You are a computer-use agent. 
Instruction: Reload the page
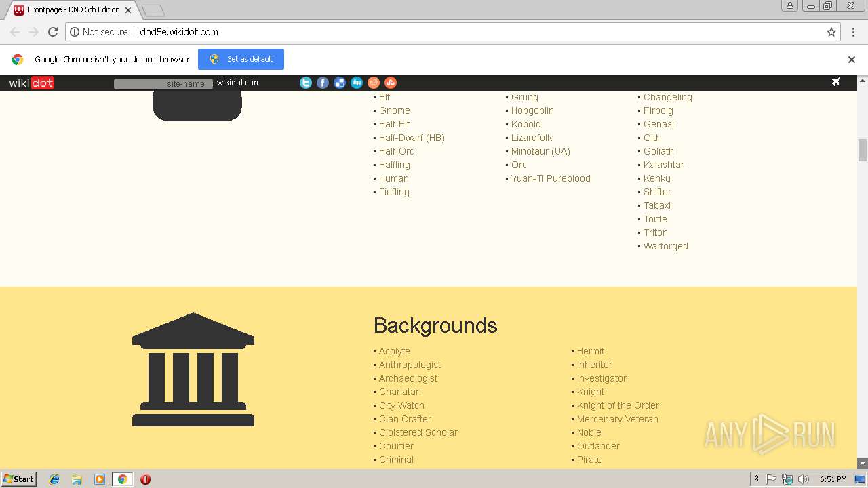click(x=53, y=32)
